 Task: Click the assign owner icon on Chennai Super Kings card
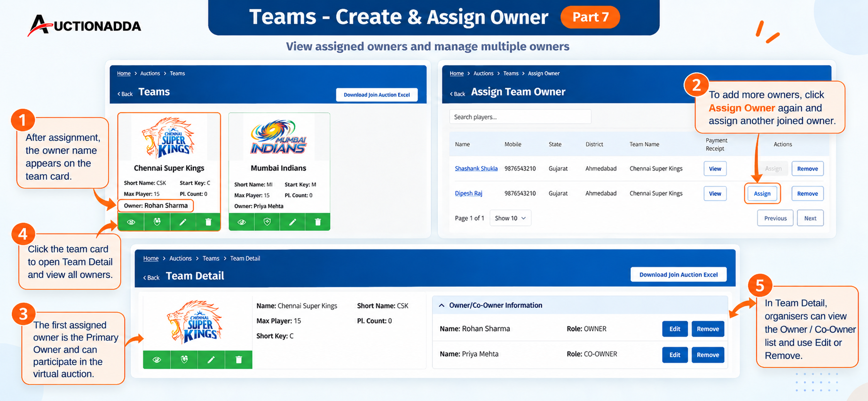tap(157, 222)
